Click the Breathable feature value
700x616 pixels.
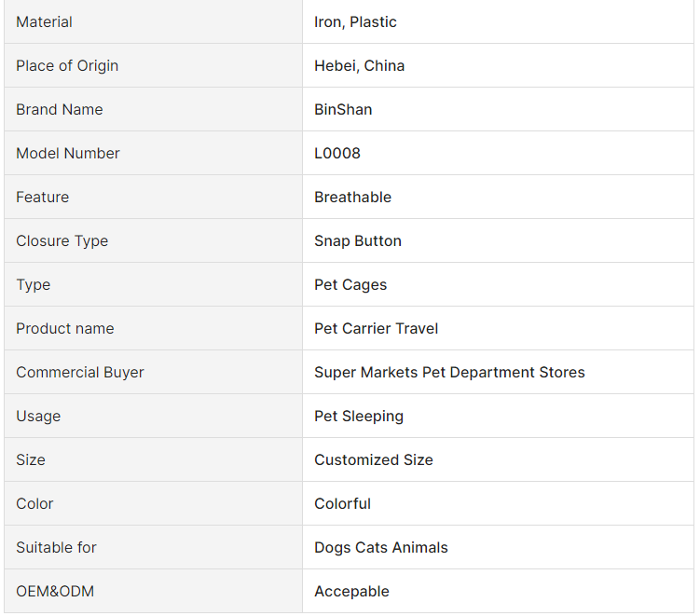352,197
